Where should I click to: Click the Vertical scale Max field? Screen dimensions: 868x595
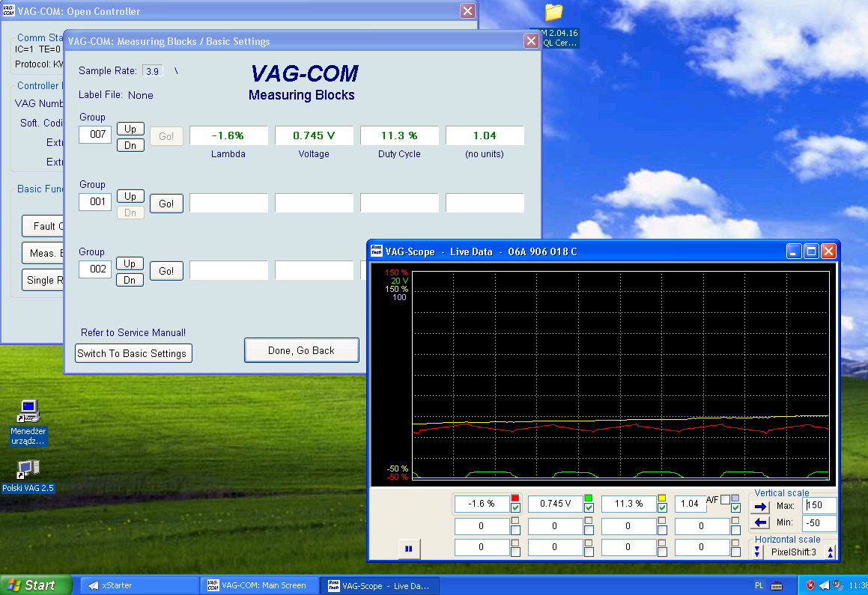tap(819, 505)
